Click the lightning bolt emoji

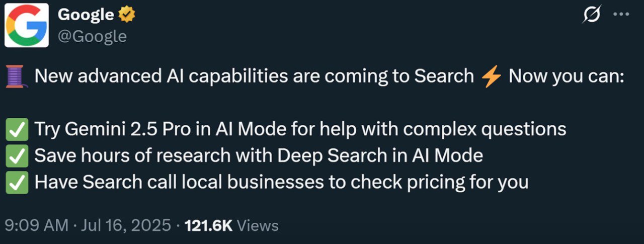point(491,77)
